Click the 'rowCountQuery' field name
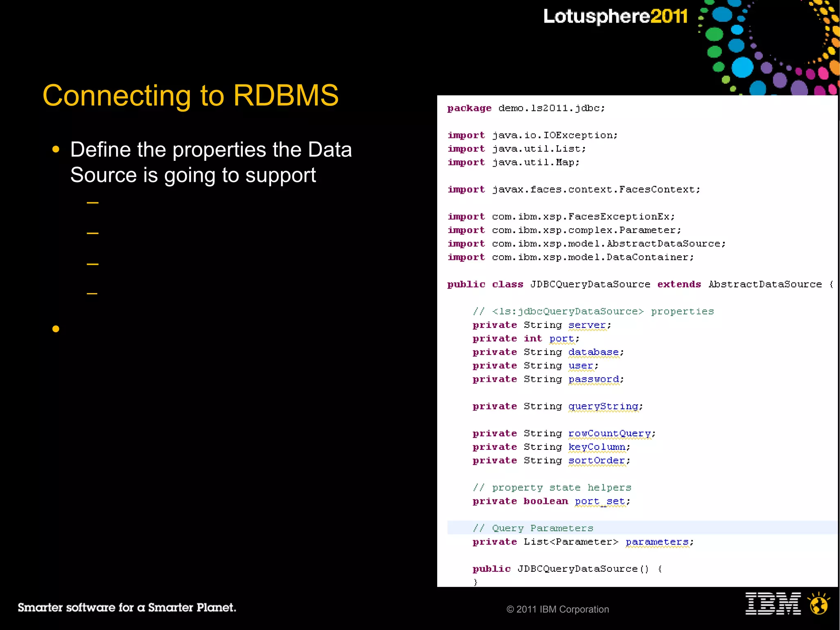Viewport: 840px width, 630px height. coord(609,433)
